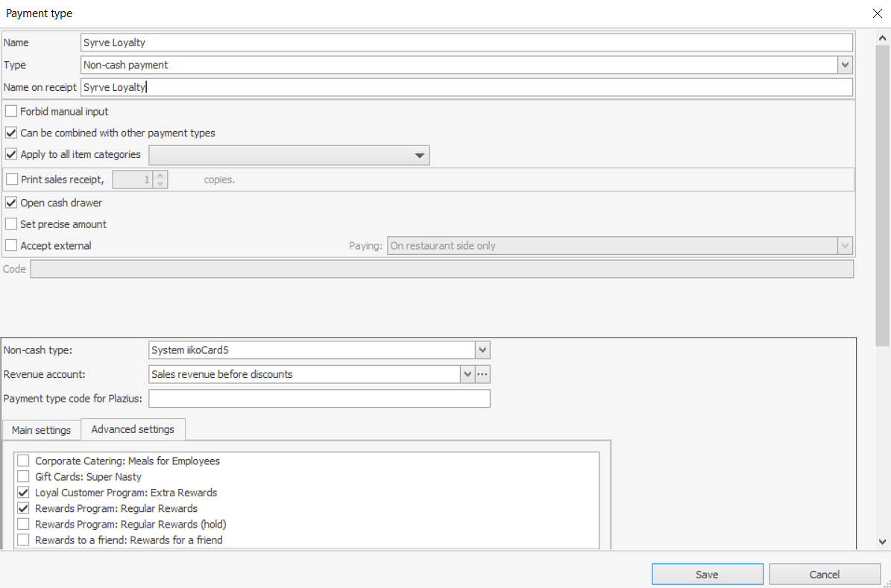Switch to the Main settings tab
891x588 pixels.
pyautogui.click(x=41, y=430)
